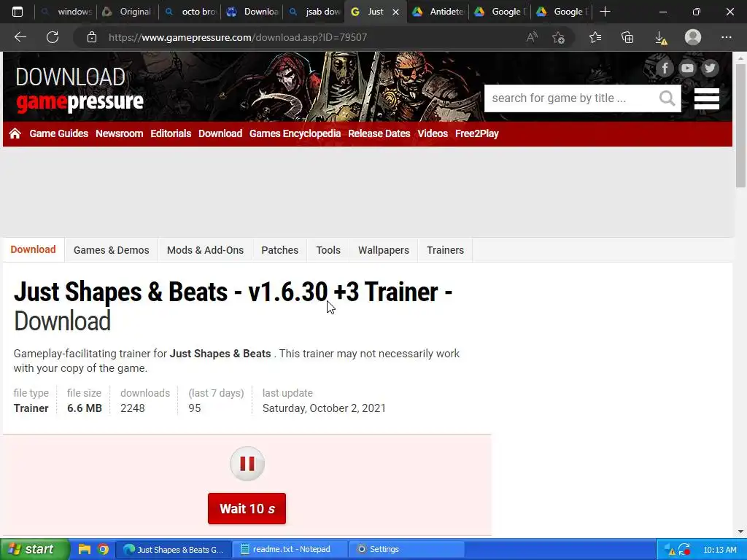The width and height of the screenshot is (747, 560).
Task: Click the Just Shapes & Beats link
Action: (x=220, y=354)
